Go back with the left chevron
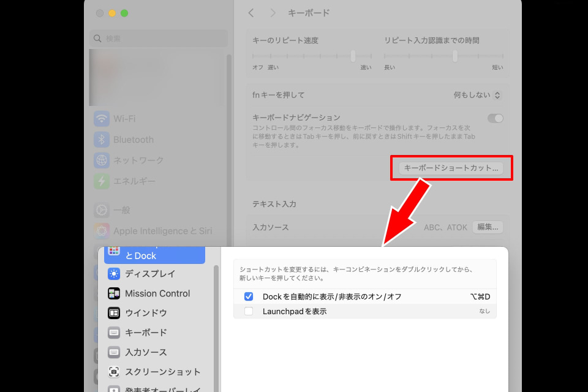The image size is (588, 392). click(251, 13)
